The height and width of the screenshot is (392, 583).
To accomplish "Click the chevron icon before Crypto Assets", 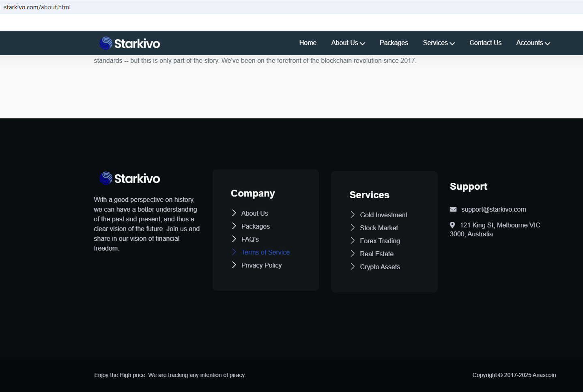I will point(353,267).
